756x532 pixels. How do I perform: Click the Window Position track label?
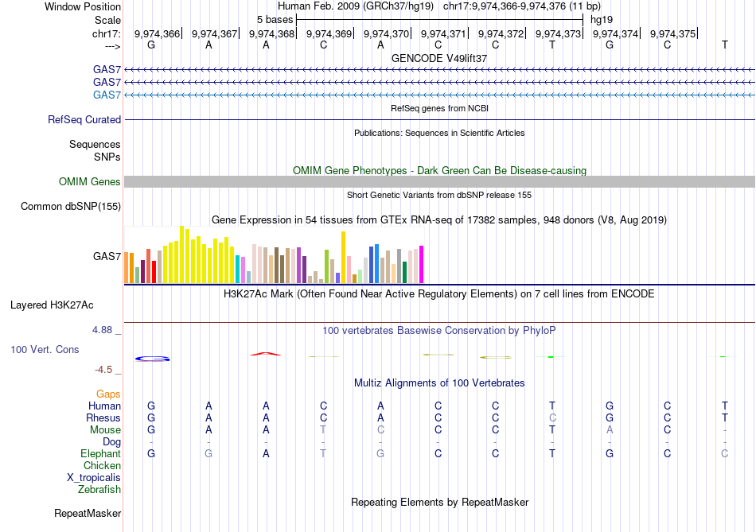83,6
